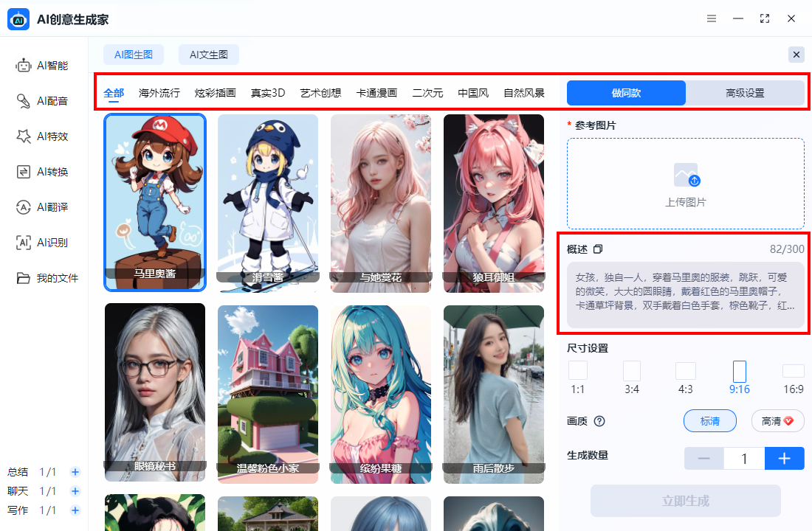Click the 尺寸设置 label
Screen dimensions: 812x531
(588, 348)
